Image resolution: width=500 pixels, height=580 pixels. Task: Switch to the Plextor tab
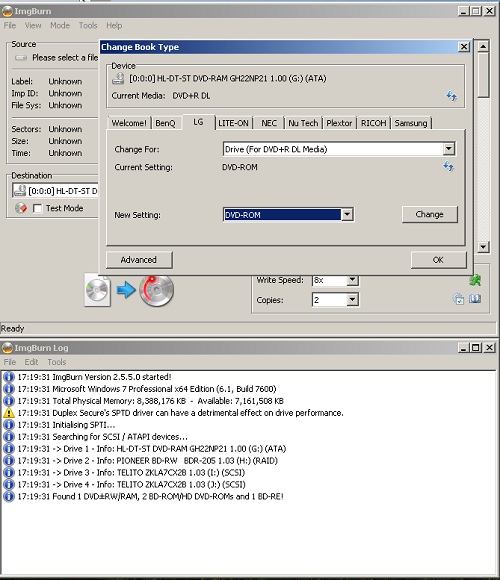(x=339, y=123)
